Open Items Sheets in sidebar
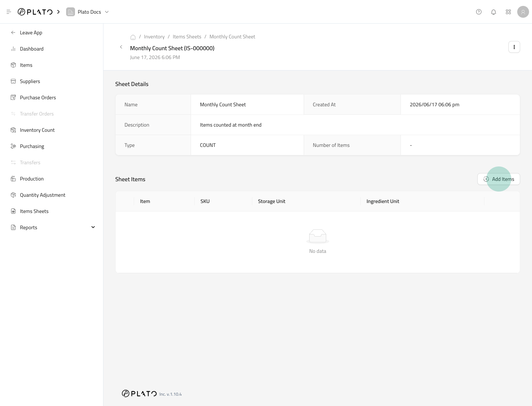The image size is (532, 406). (34, 211)
